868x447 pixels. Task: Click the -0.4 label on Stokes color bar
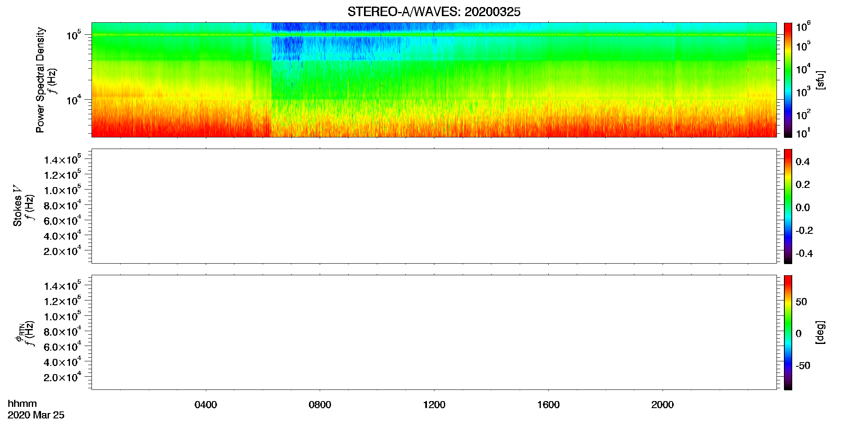[804, 254]
